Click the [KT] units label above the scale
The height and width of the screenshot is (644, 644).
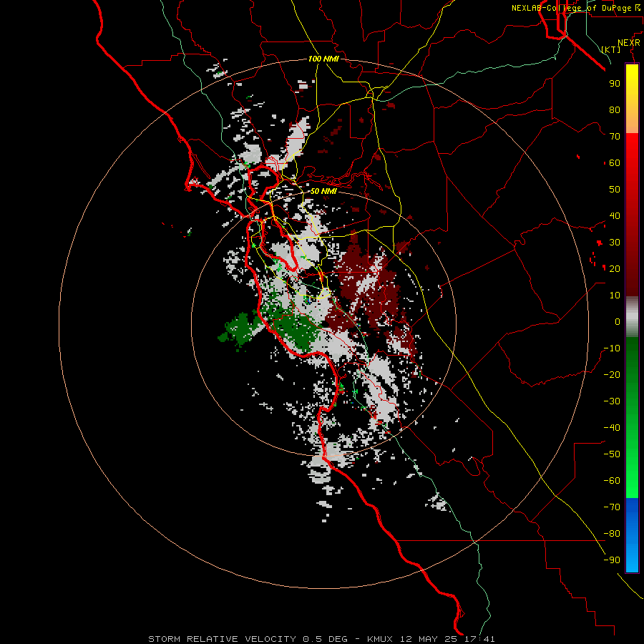pyautogui.click(x=610, y=49)
